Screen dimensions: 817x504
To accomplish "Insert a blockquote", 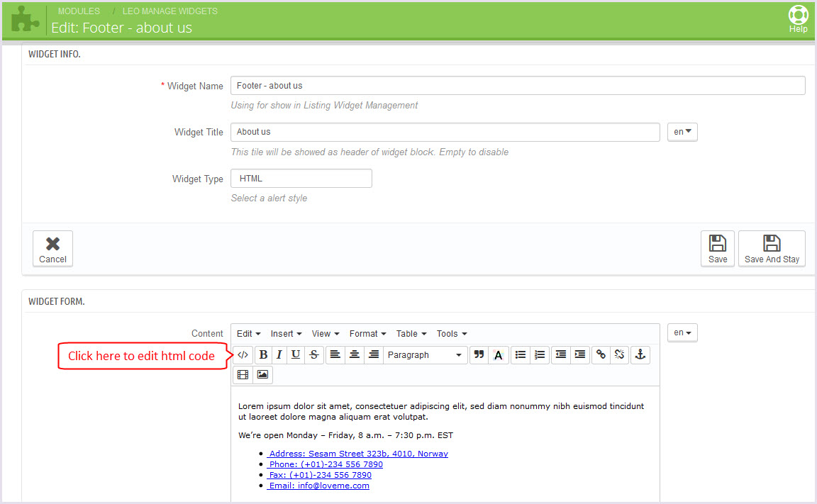I will (x=479, y=354).
